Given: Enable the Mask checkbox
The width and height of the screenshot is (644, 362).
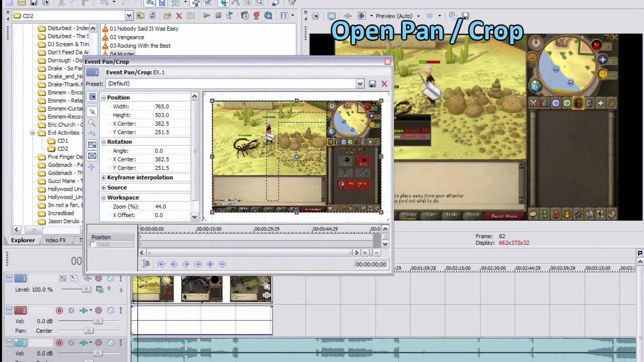Looking at the screenshot, I should tap(93, 244).
